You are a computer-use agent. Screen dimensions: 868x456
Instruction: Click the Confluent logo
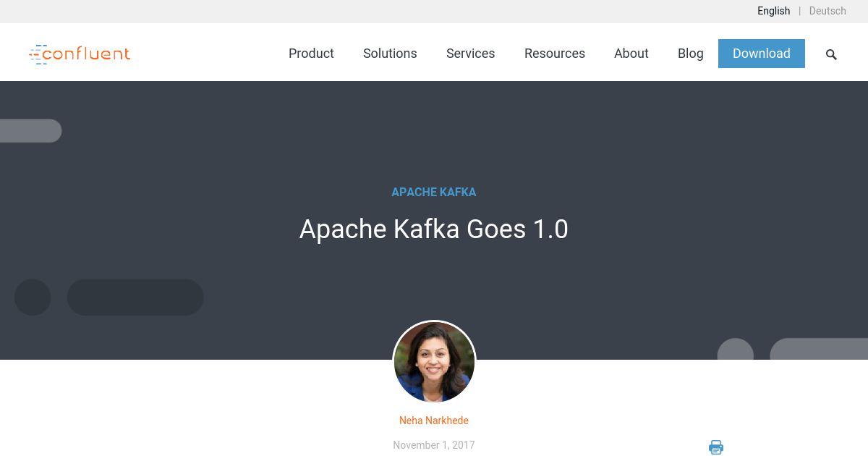[x=80, y=54]
